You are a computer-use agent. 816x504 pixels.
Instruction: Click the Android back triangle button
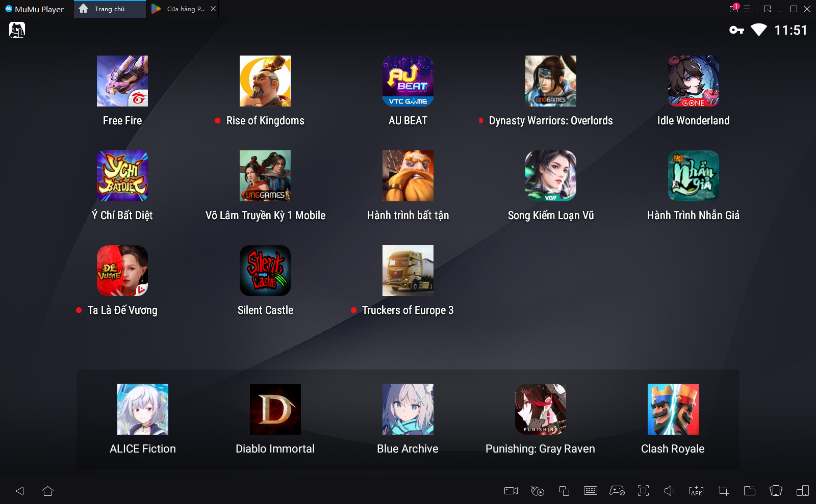pos(20,491)
